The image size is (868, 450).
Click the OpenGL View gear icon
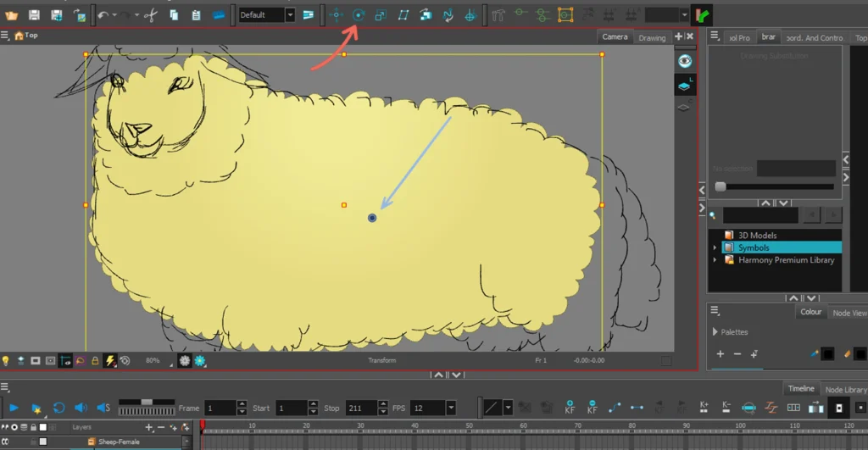pyautogui.click(x=184, y=361)
